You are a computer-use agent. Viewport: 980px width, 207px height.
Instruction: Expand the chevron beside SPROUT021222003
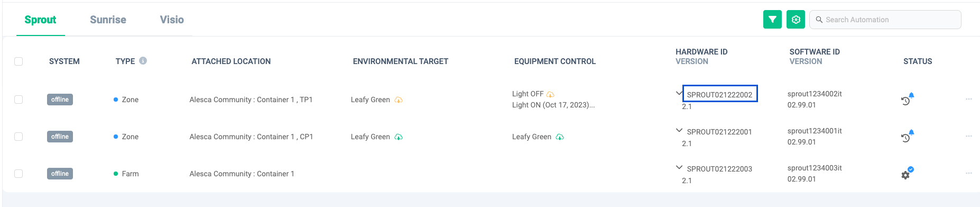coord(679,167)
